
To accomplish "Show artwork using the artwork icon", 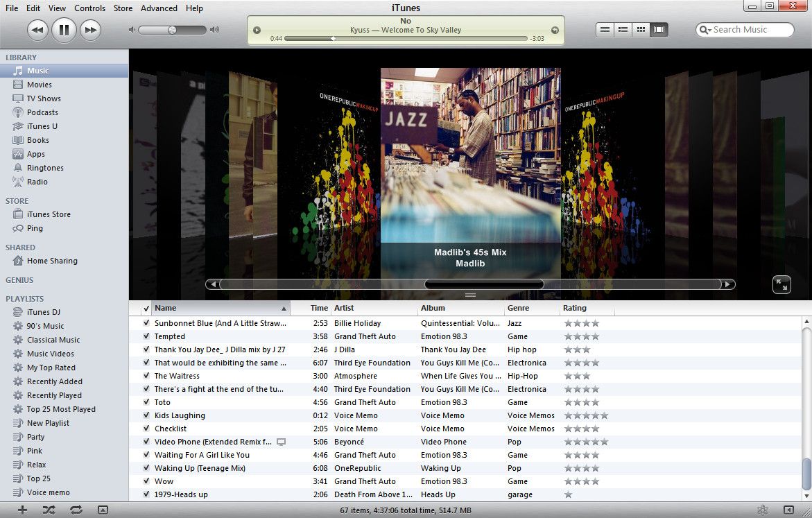I will (103, 510).
